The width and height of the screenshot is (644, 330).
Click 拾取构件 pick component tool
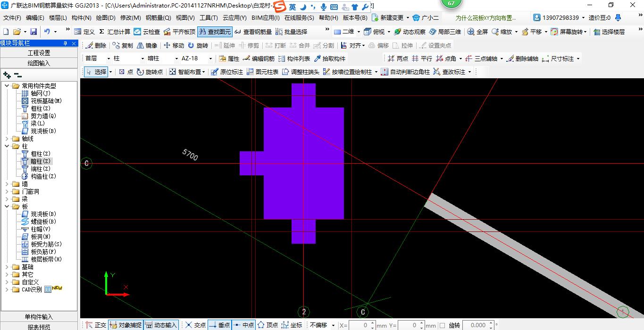tap(329, 58)
